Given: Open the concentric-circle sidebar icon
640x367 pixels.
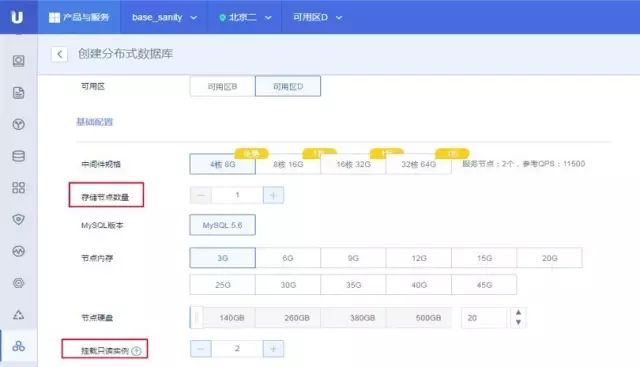Looking at the screenshot, I should pos(18,282).
